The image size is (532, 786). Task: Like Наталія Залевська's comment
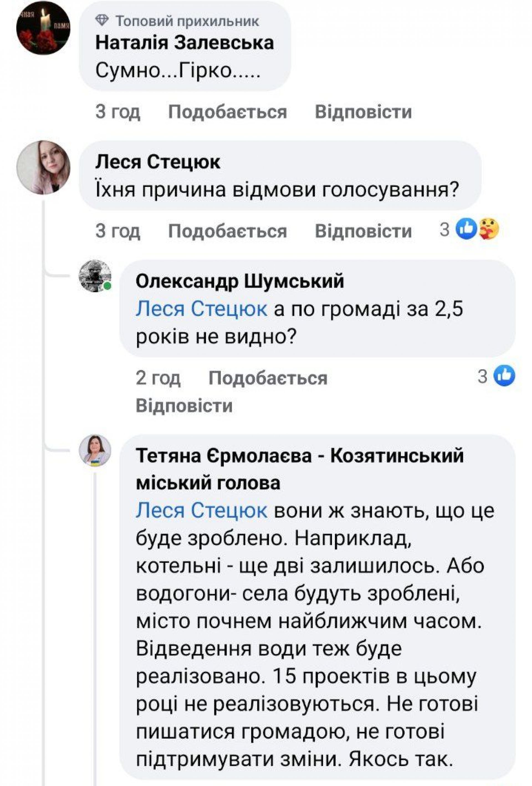click(x=227, y=112)
